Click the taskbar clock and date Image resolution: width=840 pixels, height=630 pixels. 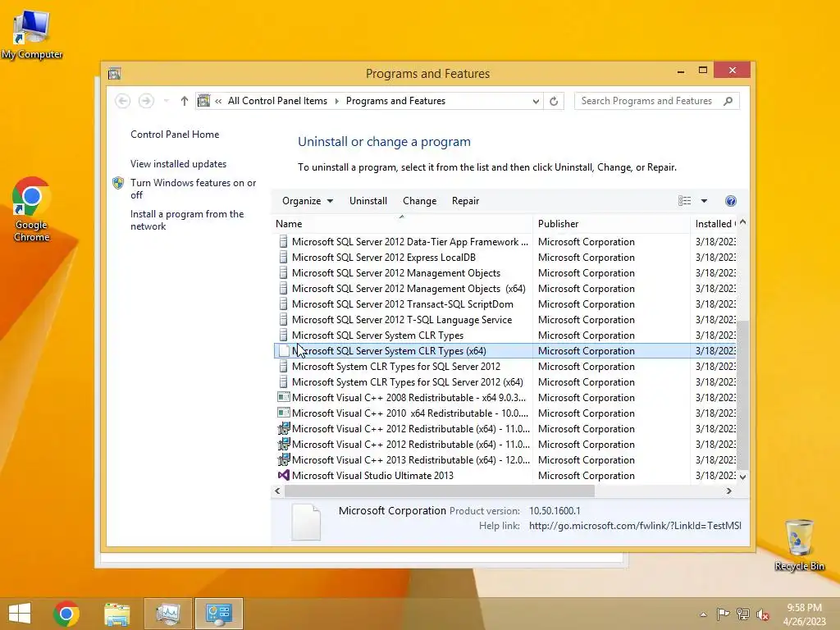click(804, 614)
